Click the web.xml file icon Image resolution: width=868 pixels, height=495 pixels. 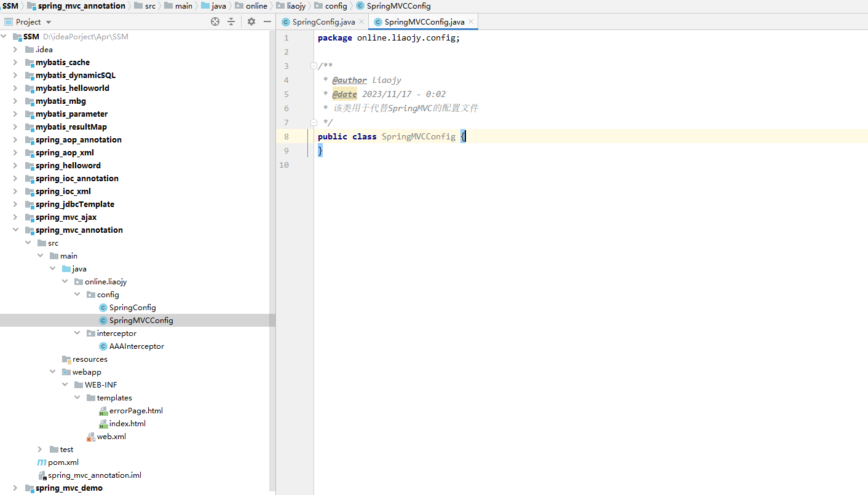[x=91, y=437]
